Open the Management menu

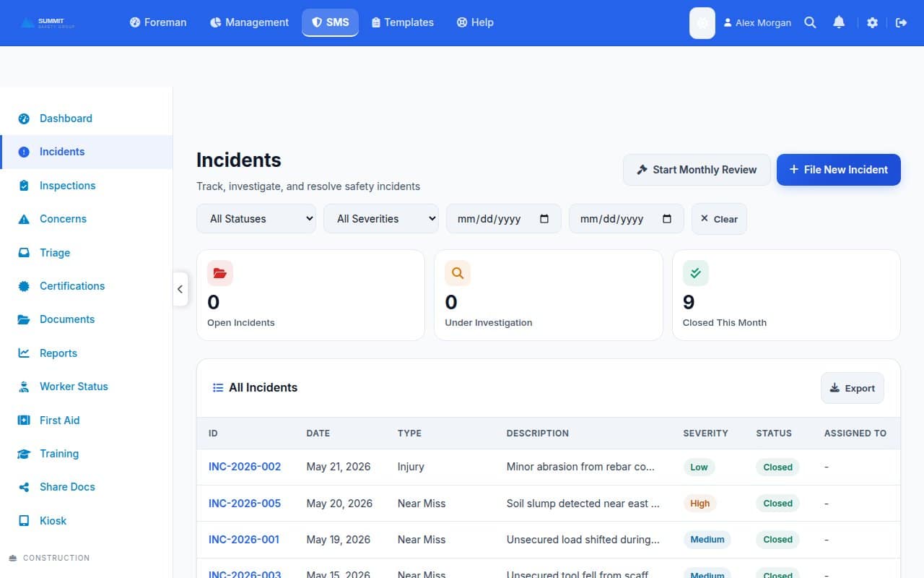point(249,22)
